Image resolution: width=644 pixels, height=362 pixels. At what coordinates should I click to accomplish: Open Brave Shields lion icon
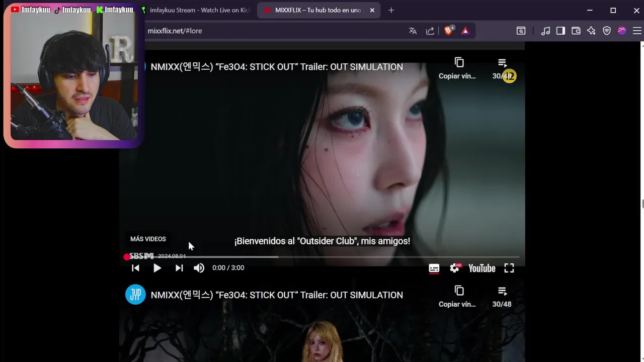pos(449,31)
